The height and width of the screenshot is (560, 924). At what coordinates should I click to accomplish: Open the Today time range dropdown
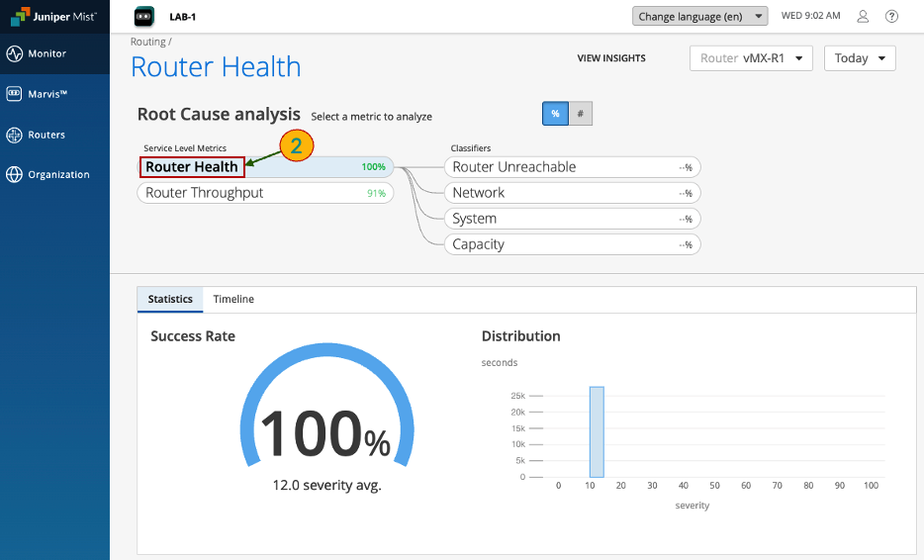859,58
